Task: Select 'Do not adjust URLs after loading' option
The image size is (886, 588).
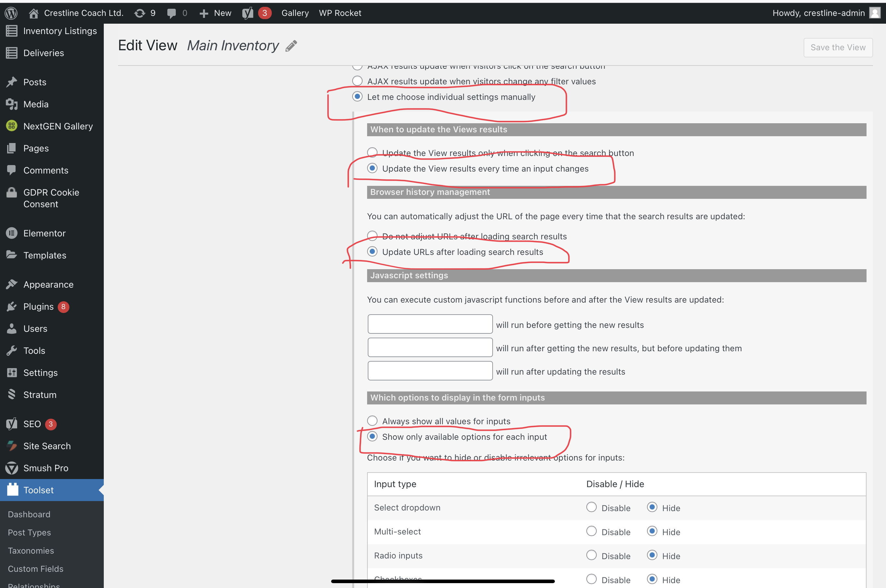Action: pos(372,236)
